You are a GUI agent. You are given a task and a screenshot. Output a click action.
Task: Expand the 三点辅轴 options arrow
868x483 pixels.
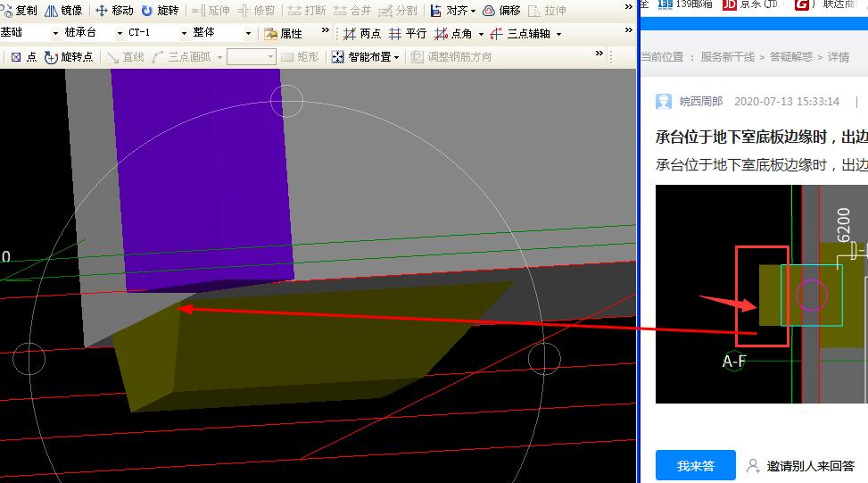[559, 34]
